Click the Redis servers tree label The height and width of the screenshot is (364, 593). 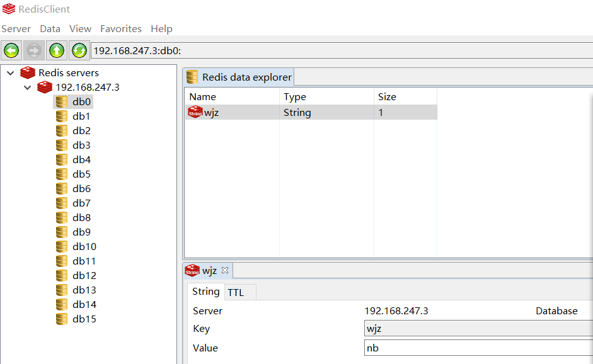point(69,72)
